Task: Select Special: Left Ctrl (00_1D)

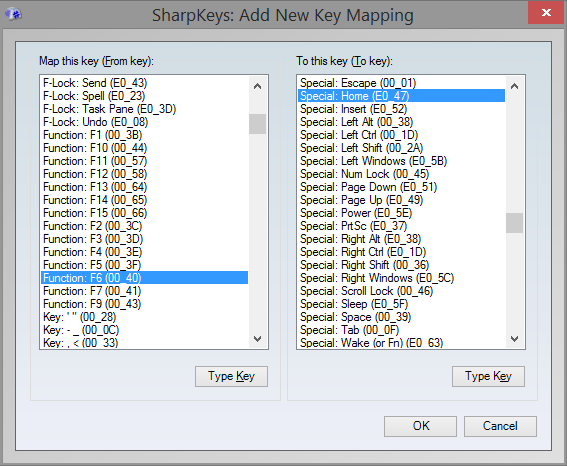Action: coord(401,135)
